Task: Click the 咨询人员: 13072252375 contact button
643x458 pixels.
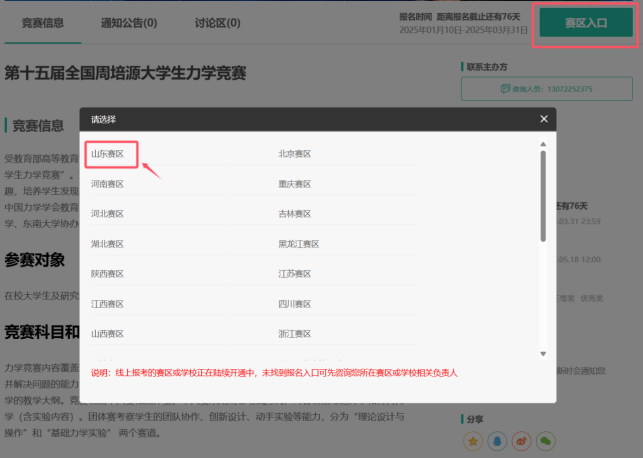Action: pos(547,89)
